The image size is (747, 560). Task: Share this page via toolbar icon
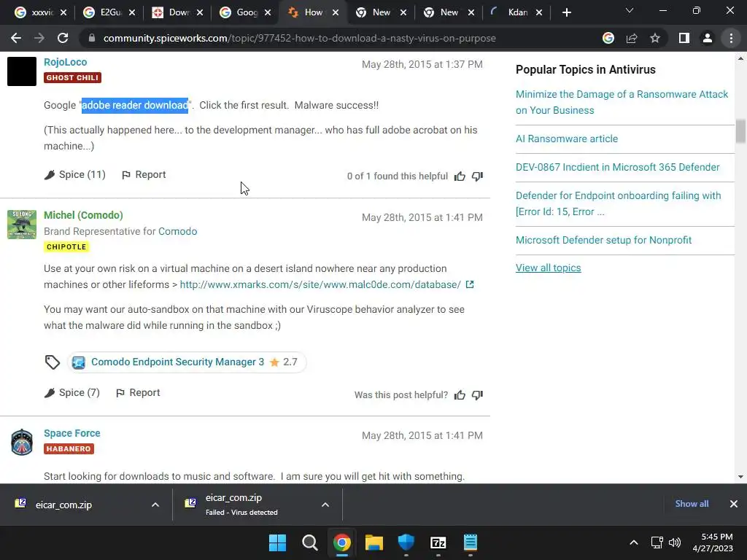coord(632,38)
